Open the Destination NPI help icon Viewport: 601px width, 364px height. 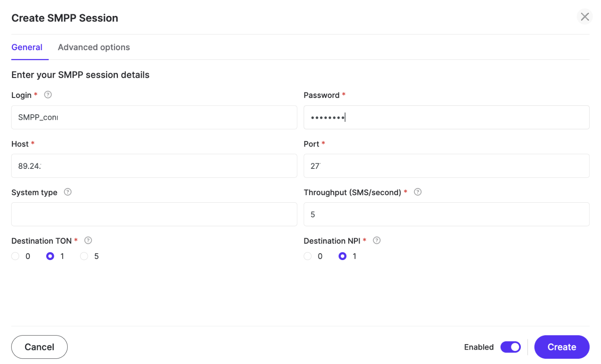coord(377,240)
